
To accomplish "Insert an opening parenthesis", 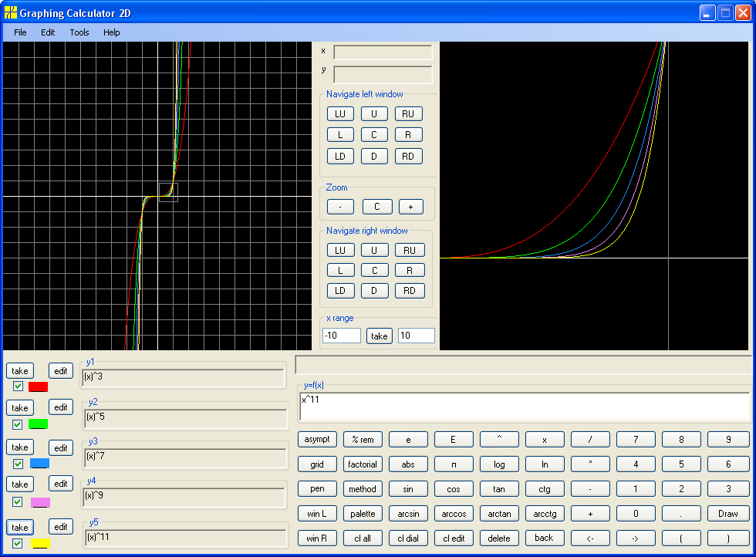I will [x=680, y=538].
